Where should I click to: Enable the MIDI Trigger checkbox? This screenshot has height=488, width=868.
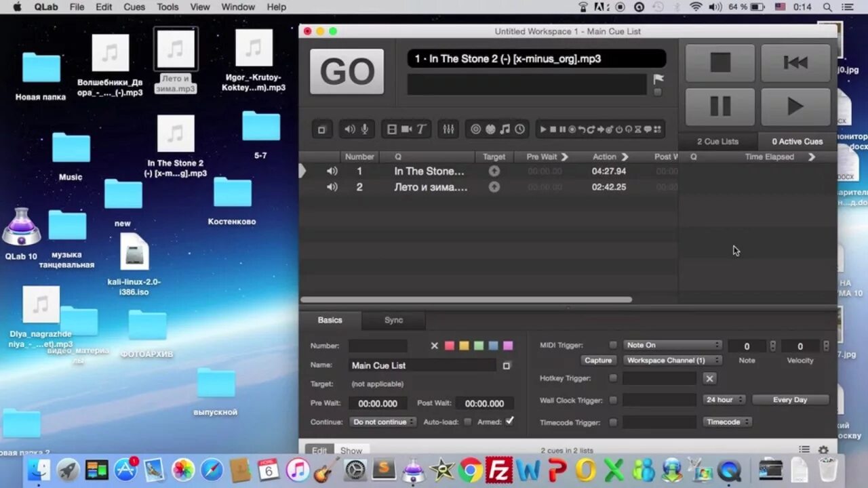tap(613, 345)
